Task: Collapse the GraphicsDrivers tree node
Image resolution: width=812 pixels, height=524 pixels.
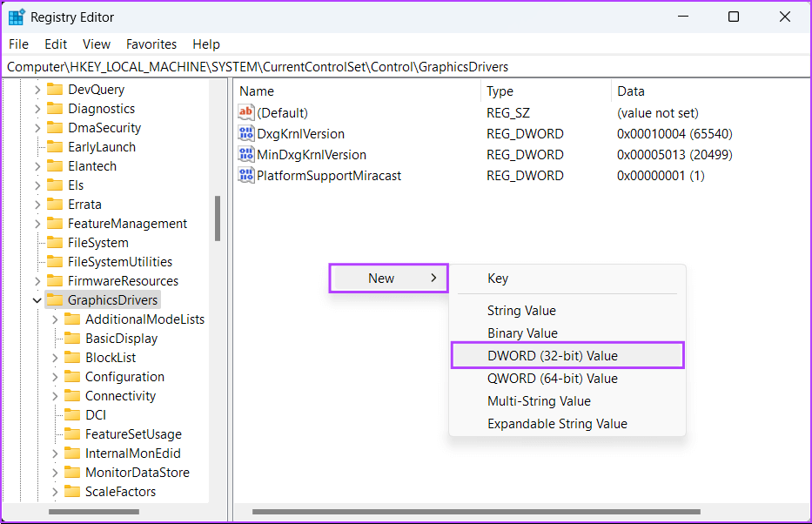Action: (37, 300)
